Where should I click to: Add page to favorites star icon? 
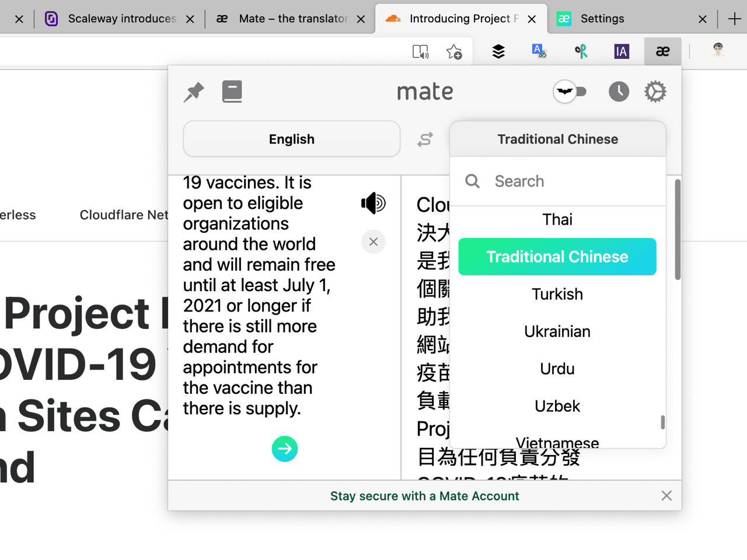coord(454,51)
